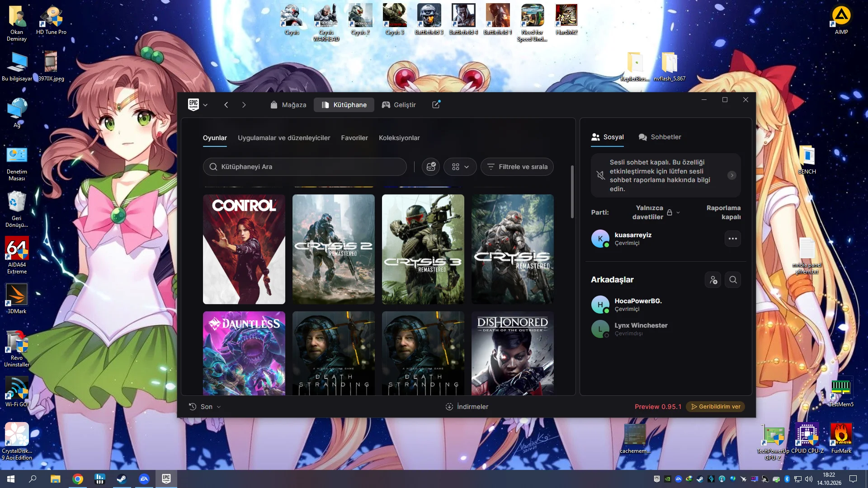Open the İndirmeler downloads panel
Viewport: 868px width, 488px height.
[467, 407]
